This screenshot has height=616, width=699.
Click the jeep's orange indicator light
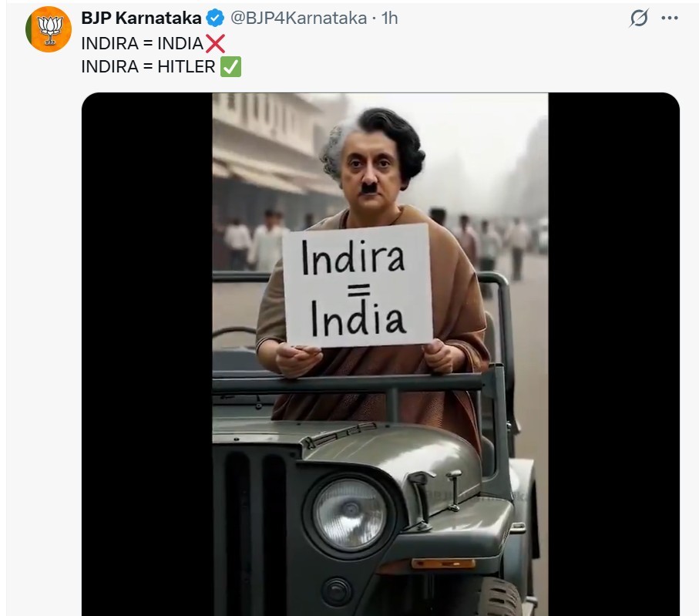tap(443, 564)
